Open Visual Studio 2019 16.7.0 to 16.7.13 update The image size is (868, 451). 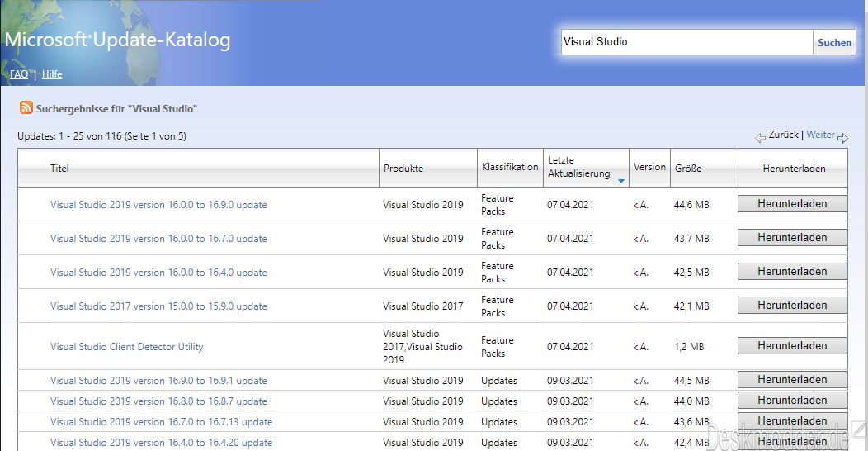click(161, 422)
